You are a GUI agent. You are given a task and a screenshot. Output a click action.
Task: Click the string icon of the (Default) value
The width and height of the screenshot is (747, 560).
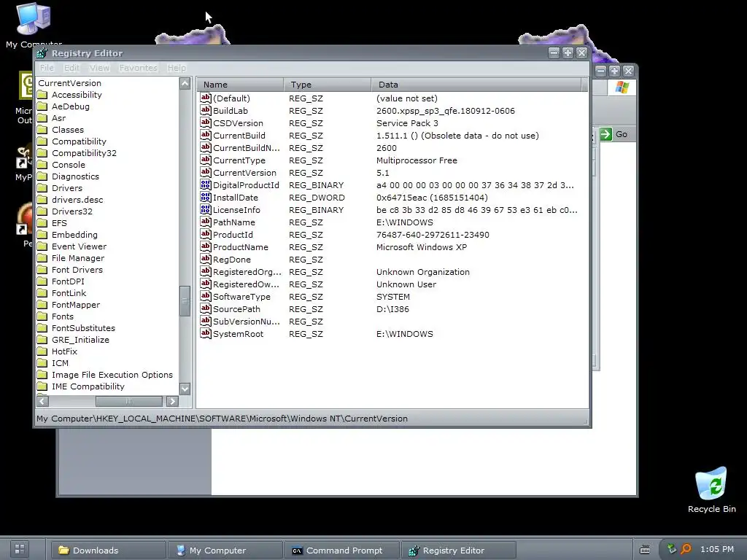(205, 98)
